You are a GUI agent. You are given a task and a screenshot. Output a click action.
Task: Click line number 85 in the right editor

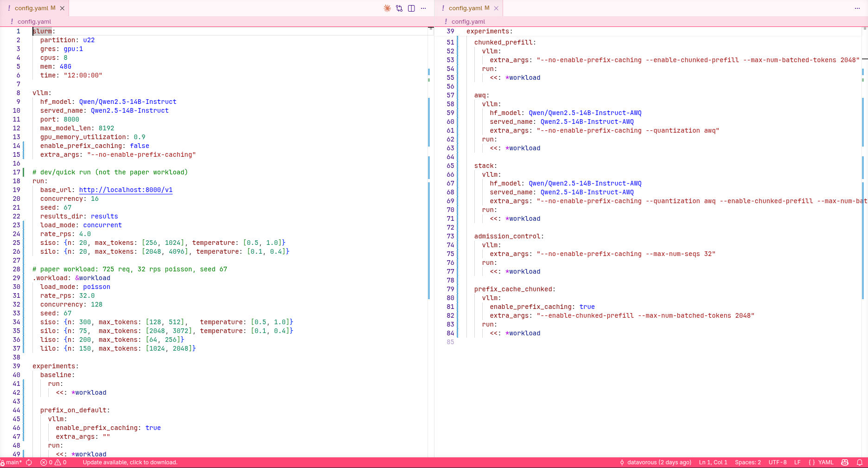pyautogui.click(x=450, y=342)
